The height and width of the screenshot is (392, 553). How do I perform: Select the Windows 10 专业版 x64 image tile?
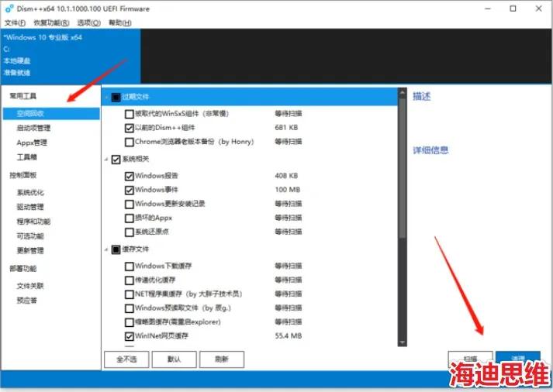click(71, 56)
